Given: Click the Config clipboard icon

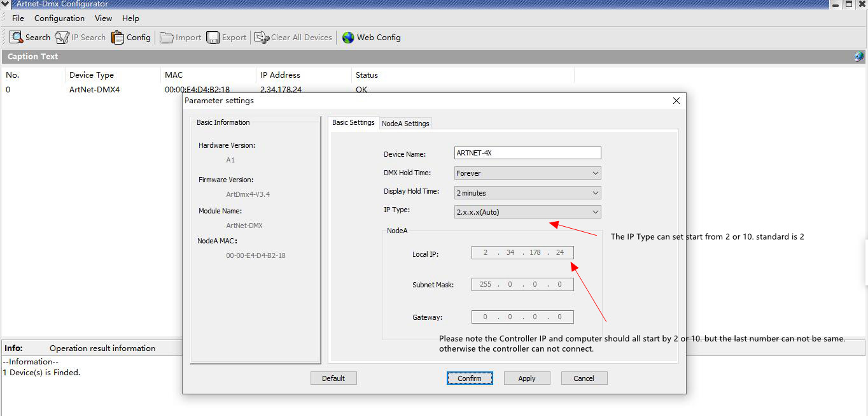Looking at the screenshot, I should click(118, 38).
